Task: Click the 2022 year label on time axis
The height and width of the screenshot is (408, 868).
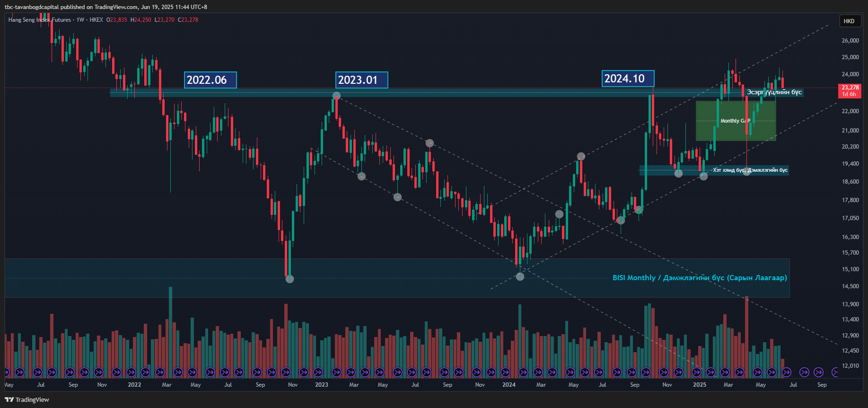Action: [x=134, y=385]
